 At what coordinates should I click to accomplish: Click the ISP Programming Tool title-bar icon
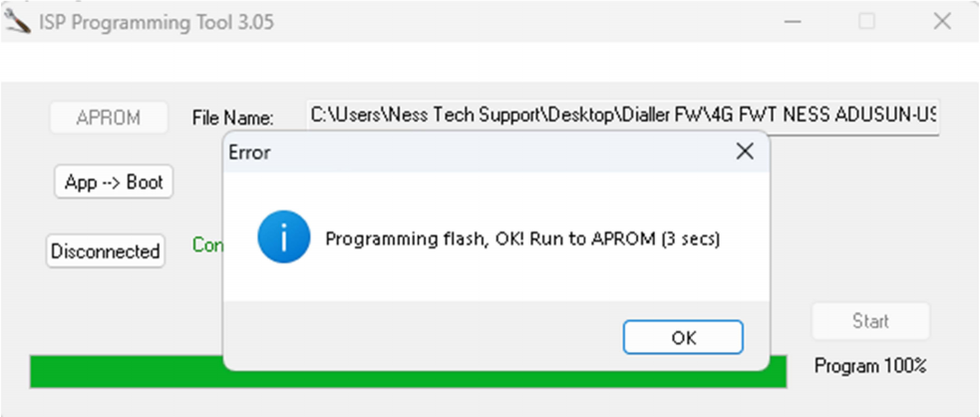pyautogui.click(x=16, y=23)
